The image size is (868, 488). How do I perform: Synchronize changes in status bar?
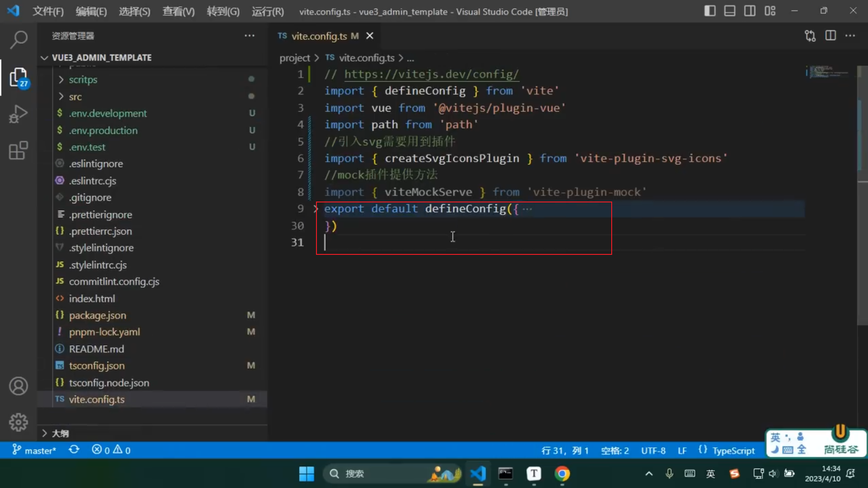pos(74,450)
